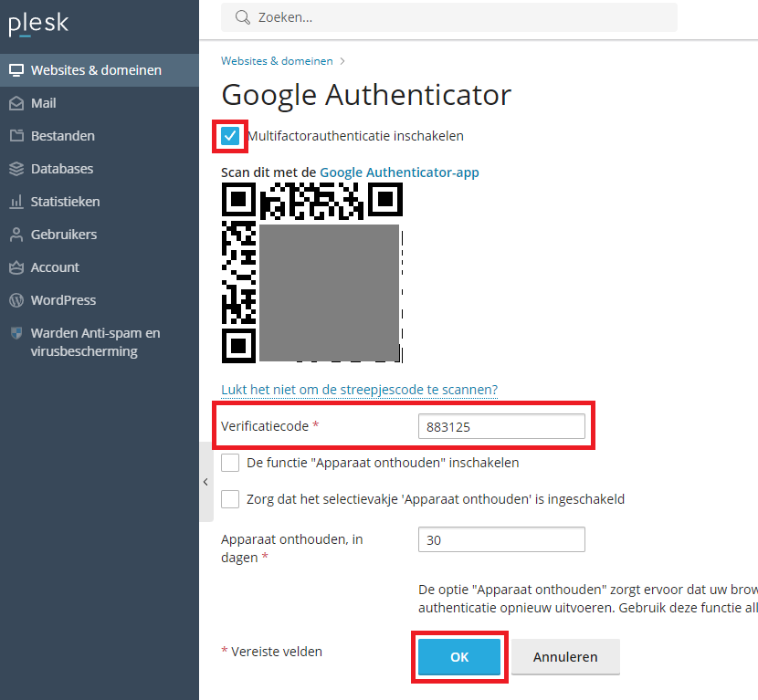This screenshot has height=700, width=758.
Task: Click the WordPress logo icon
Action: [x=16, y=300]
